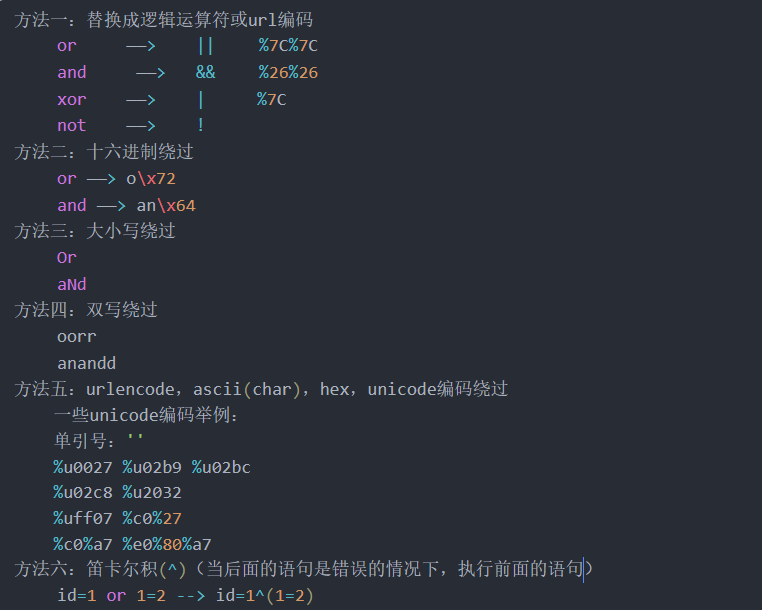This screenshot has width=762, height=610.
Task: Click the xor keyword
Action: 71,99
